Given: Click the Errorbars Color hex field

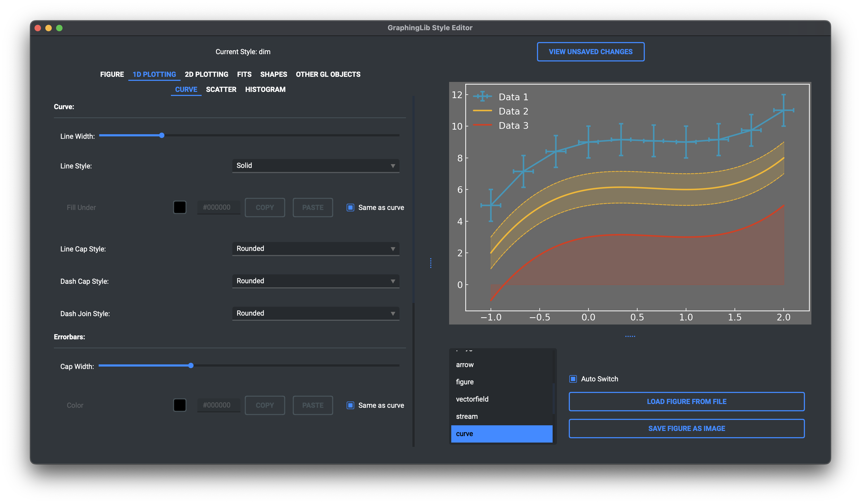Looking at the screenshot, I should pyautogui.click(x=219, y=405).
